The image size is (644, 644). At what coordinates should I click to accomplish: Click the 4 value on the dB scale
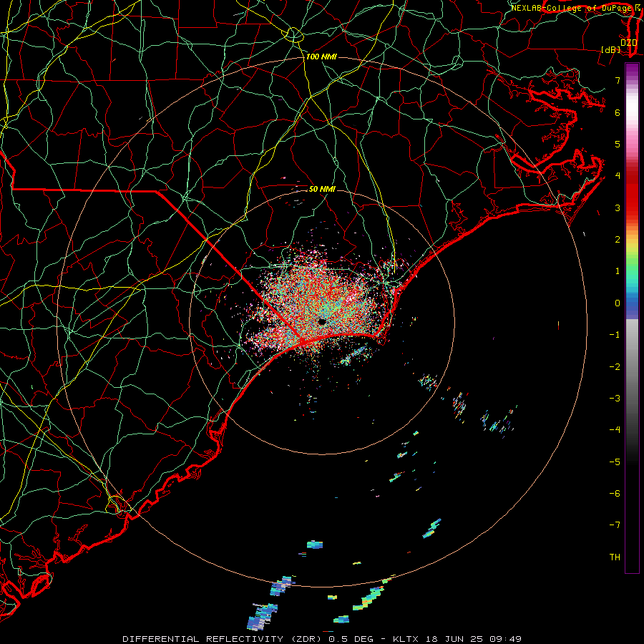pos(618,176)
